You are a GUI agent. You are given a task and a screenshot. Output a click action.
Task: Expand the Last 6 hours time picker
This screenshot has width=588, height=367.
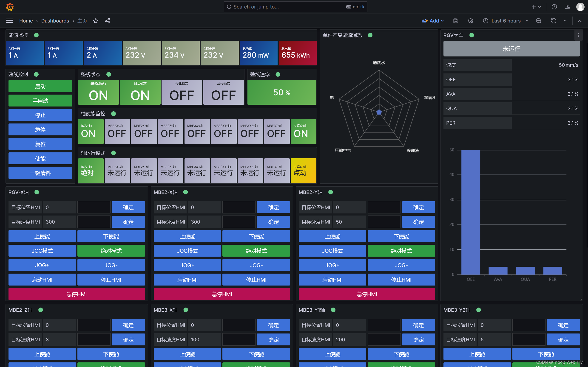tap(506, 21)
